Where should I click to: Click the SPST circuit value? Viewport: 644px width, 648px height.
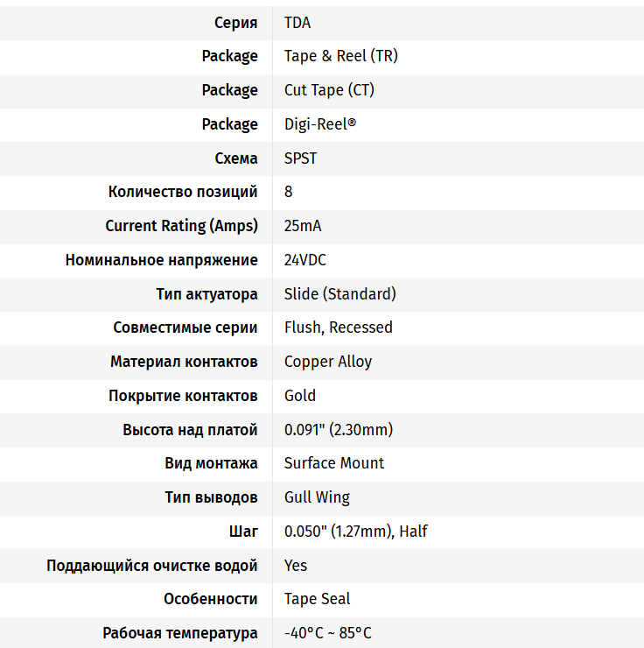tap(301, 158)
